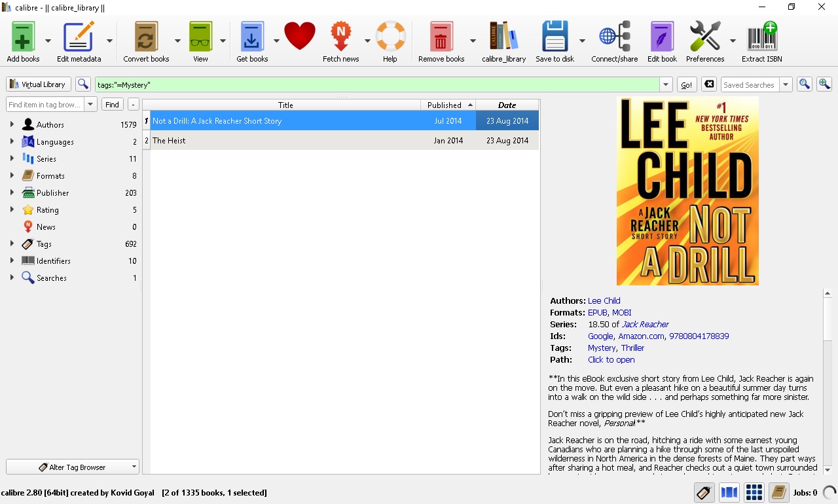Toggle the Tag browser status bar icon

click(x=704, y=493)
